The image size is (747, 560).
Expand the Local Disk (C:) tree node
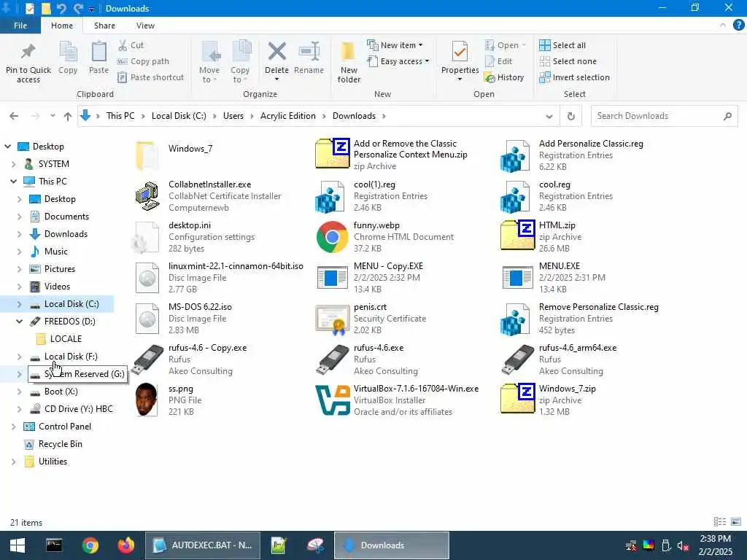click(x=19, y=304)
